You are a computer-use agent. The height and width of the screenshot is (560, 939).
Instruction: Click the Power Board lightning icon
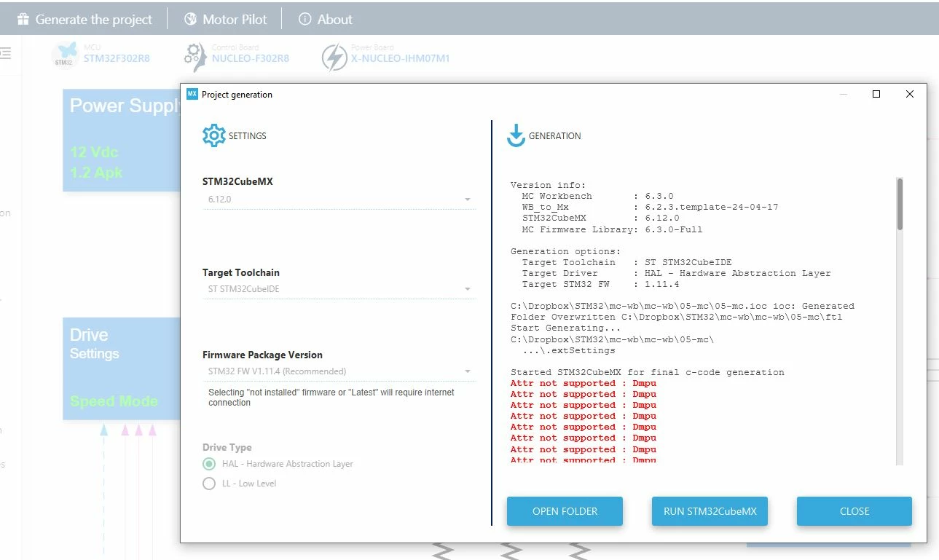334,58
